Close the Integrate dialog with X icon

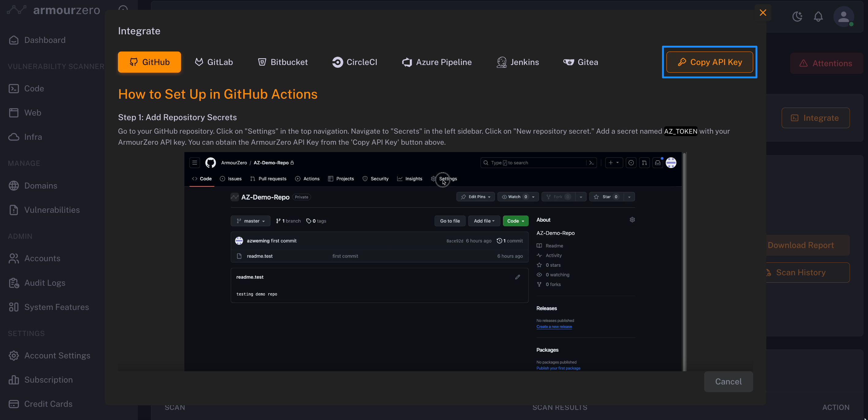pyautogui.click(x=763, y=13)
